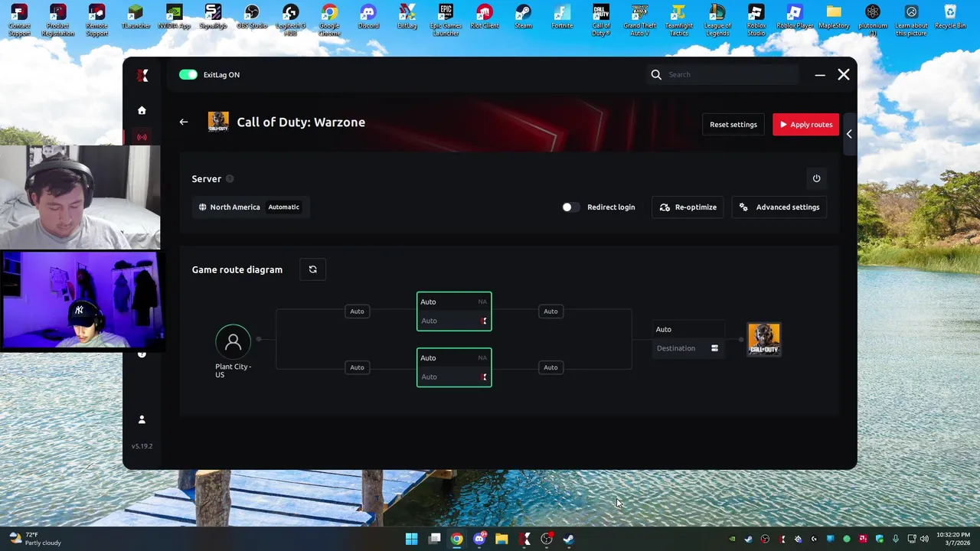Viewport: 980px width, 551px height.
Task: Click the version v5.19.2 text
Action: pyautogui.click(x=142, y=446)
